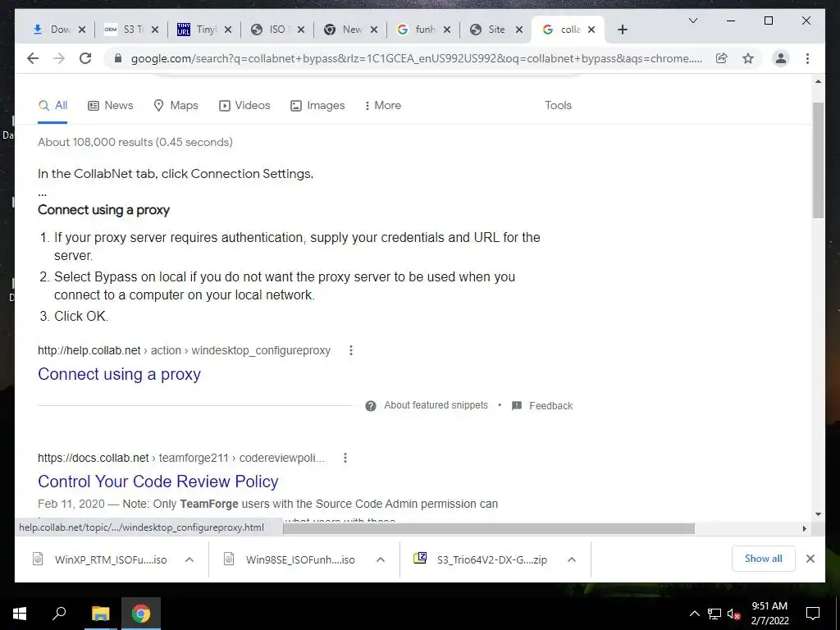The height and width of the screenshot is (630, 840).
Task: Open the Windows Start menu
Action: pos(20,614)
